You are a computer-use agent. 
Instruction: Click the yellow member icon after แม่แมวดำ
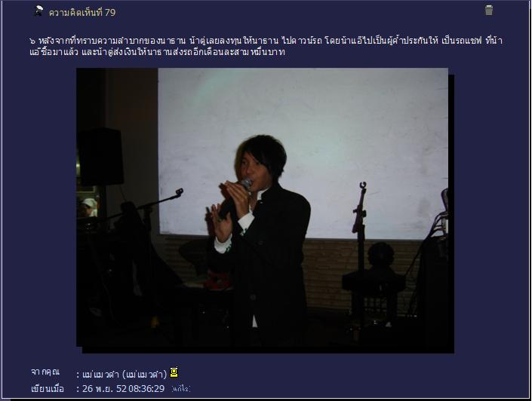click(x=174, y=372)
